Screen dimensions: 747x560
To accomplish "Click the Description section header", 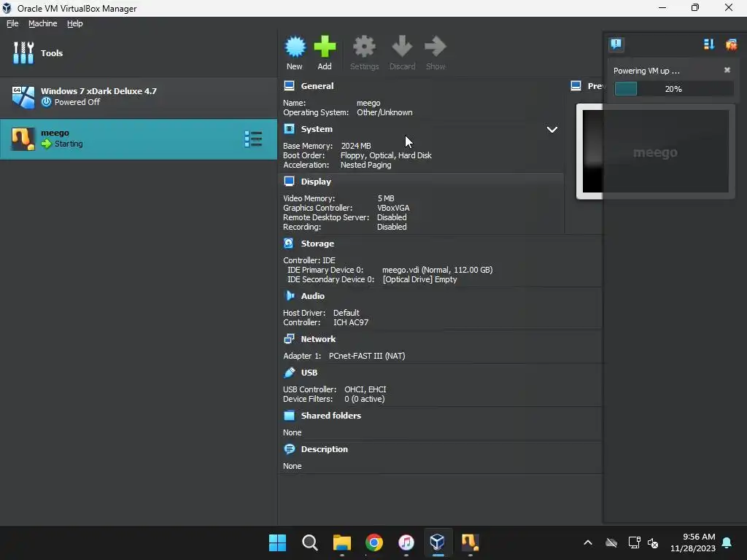I will click(324, 449).
